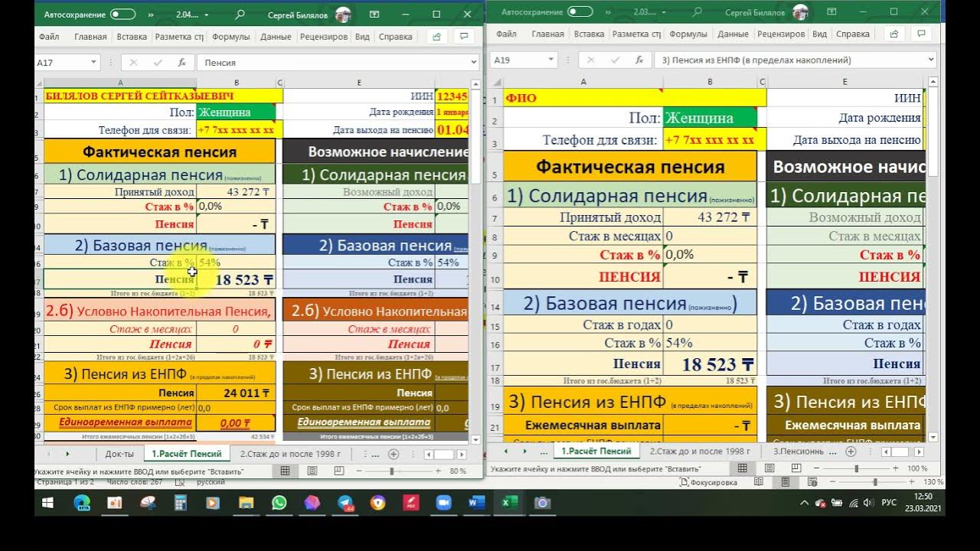Open Windows Start menu

tap(47, 503)
